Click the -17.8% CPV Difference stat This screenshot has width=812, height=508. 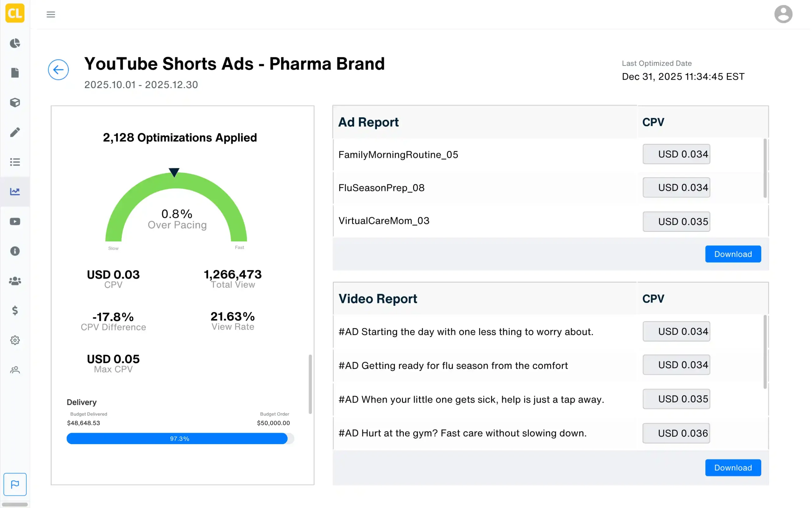pyautogui.click(x=114, y=321)
